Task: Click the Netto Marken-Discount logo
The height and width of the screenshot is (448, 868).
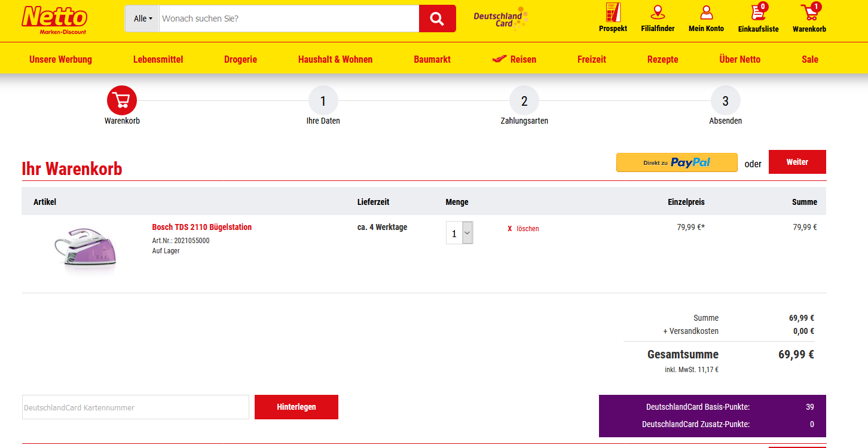Action: click(x=54, y=20)
